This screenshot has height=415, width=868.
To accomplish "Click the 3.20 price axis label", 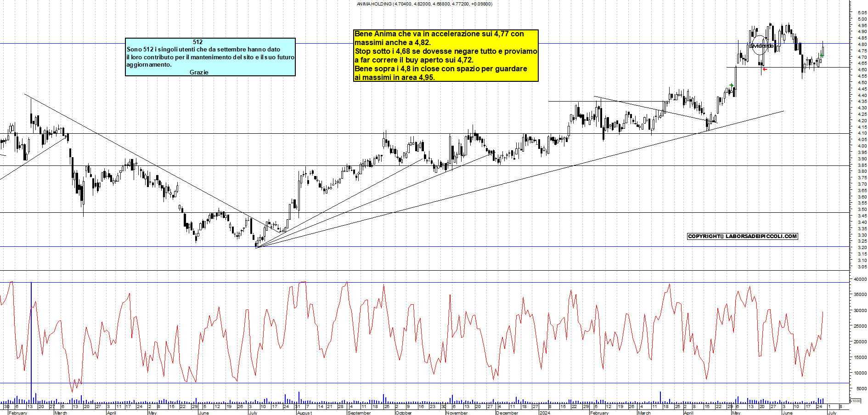I will [x=862, y=248].
